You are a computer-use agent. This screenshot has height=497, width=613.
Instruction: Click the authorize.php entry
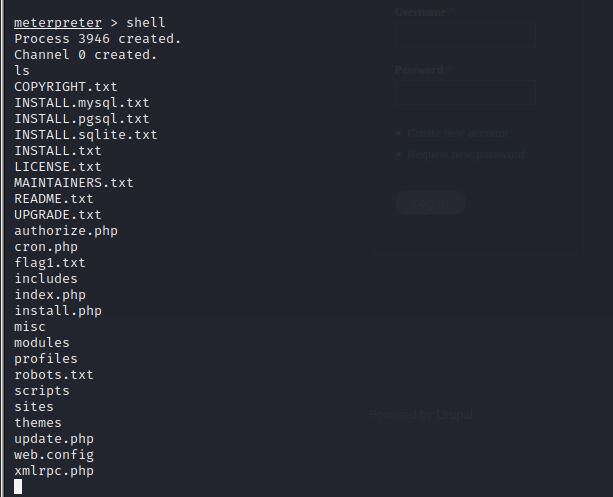(65, 231)
